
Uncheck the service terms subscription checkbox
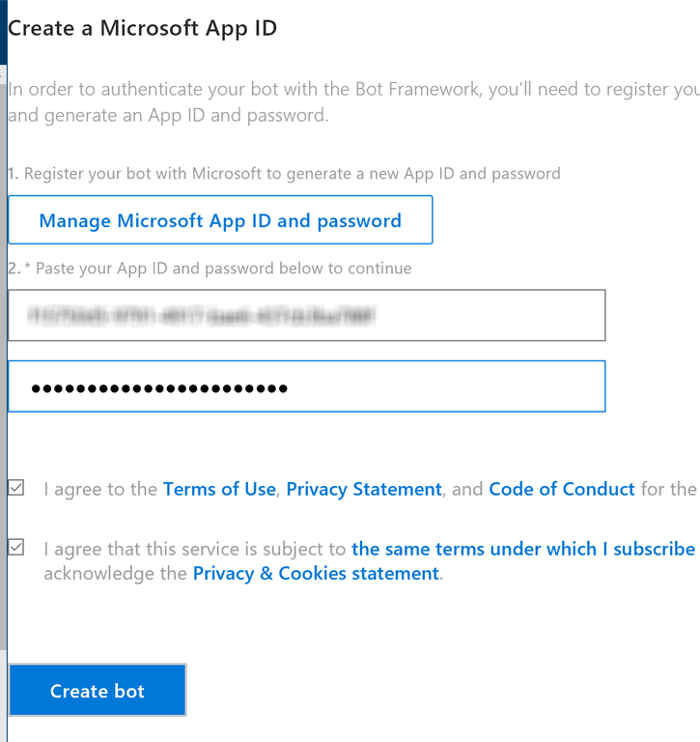tap(16, 547)
